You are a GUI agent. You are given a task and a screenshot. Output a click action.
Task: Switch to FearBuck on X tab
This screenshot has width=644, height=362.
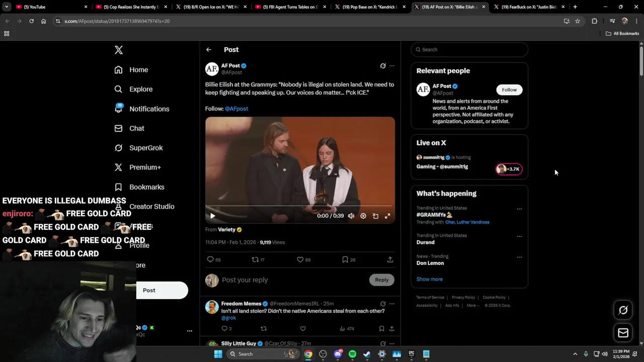[529, 7]
